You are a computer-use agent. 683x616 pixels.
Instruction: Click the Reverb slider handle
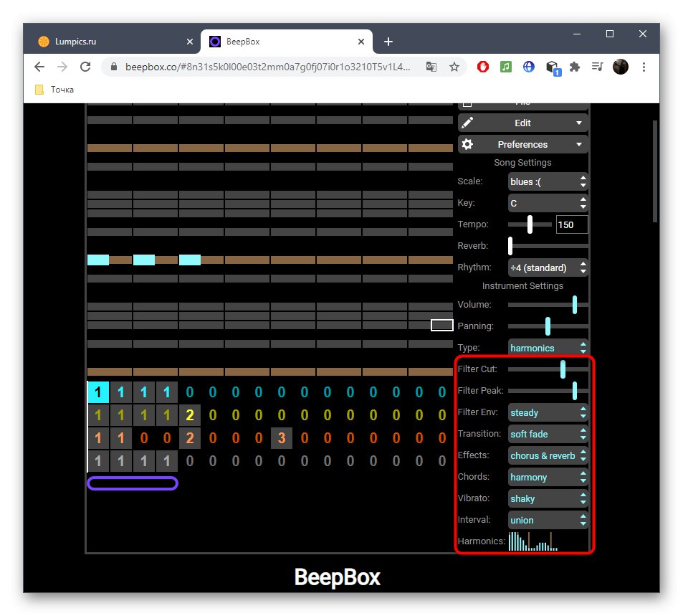pos(510,246)
